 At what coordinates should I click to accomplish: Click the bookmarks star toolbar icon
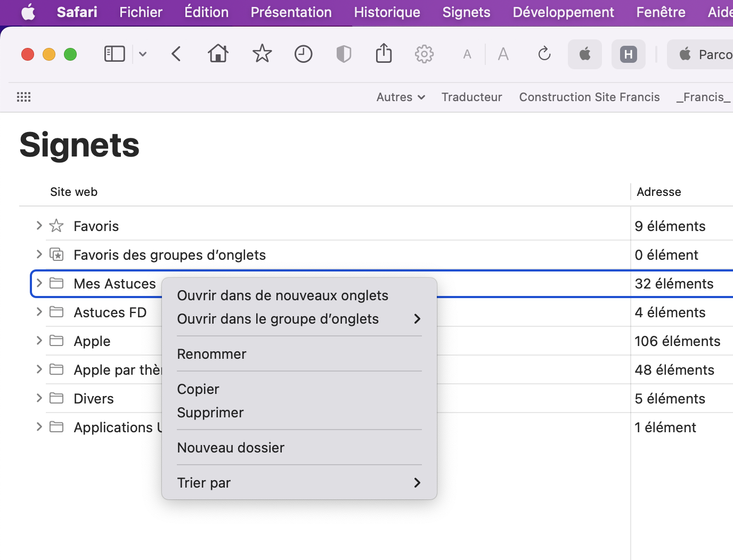[262, 54]
